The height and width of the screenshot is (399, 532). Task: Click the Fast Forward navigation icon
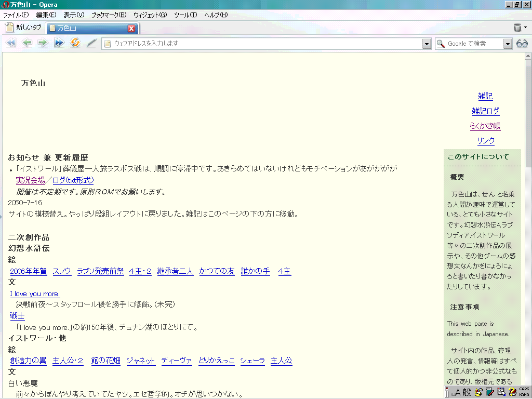click(59, 43)
